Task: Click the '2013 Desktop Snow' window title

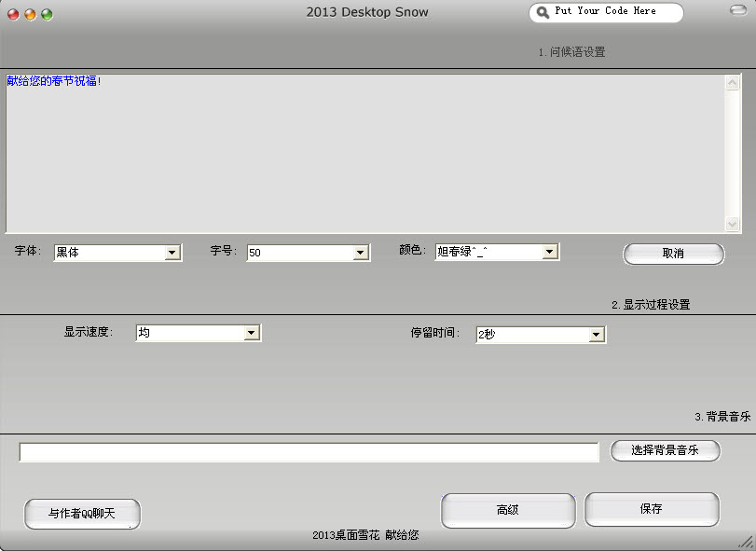Action: (x=367, y=12)
